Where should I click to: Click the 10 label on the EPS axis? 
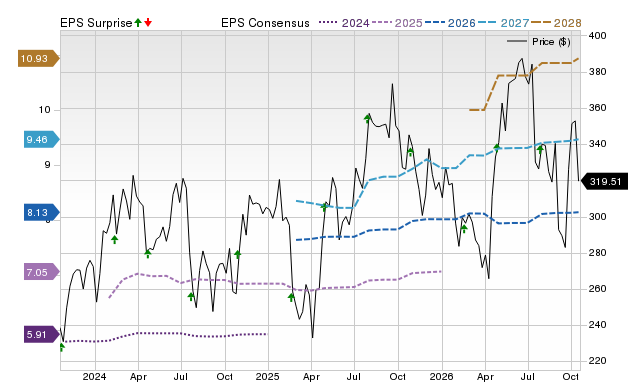44,109
